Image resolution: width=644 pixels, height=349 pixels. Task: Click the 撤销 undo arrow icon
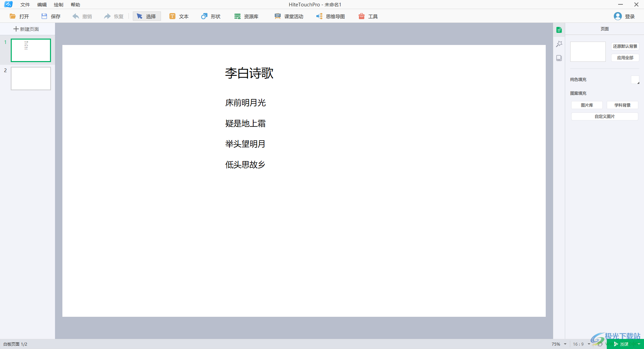click(76, 16)
